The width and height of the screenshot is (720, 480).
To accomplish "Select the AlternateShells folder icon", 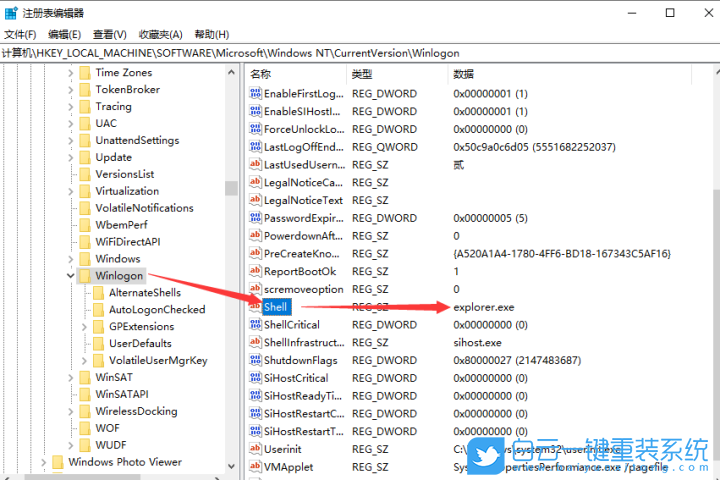I will [98, 293].
